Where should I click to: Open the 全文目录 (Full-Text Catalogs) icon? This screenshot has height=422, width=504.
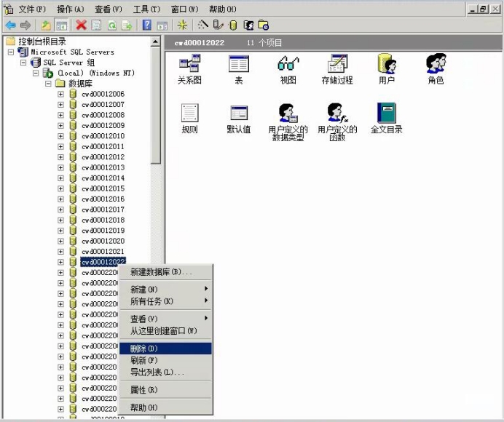387,114
